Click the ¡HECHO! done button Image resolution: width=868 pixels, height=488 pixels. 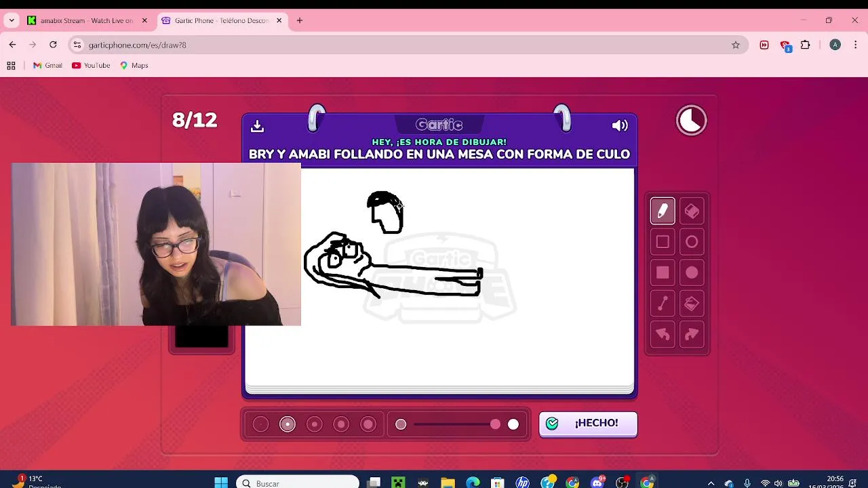pyautogui.click(x=588, y=424)
